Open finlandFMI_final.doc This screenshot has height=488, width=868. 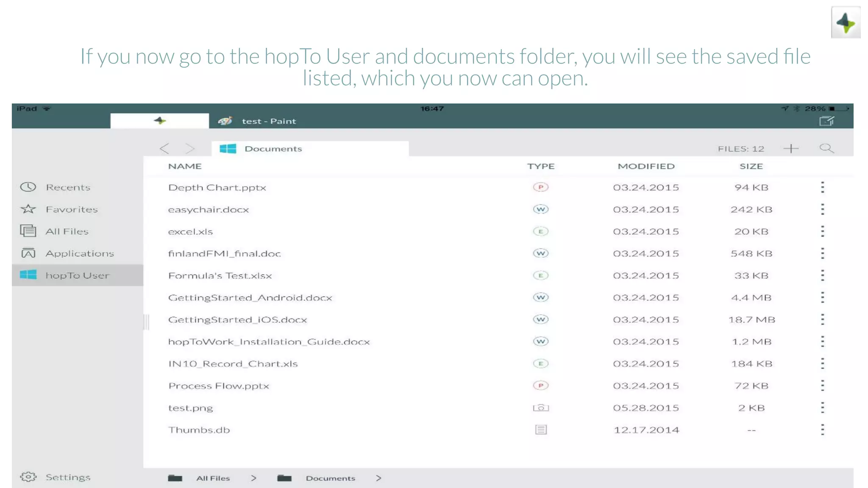tap(224, 253)
